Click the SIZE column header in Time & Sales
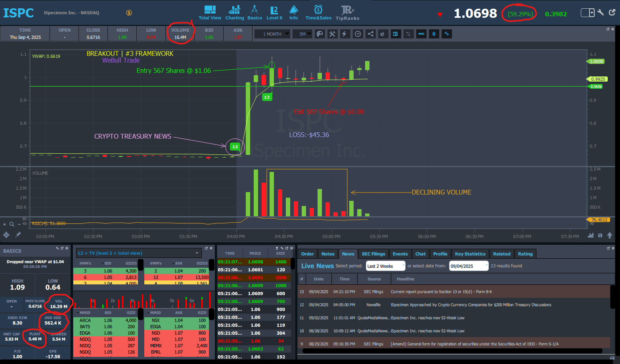The height and width of the screenshot is (364, 620). pyautogui.click(x=281, y=253)
